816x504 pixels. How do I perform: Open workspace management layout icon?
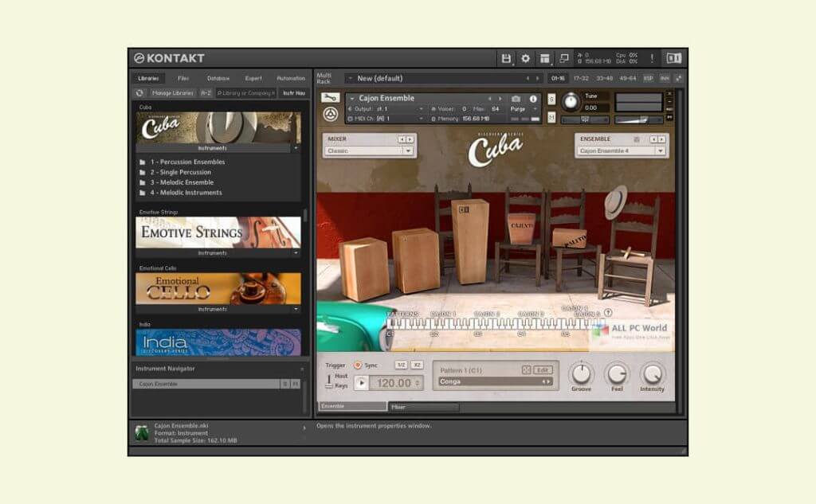point(545,58)
